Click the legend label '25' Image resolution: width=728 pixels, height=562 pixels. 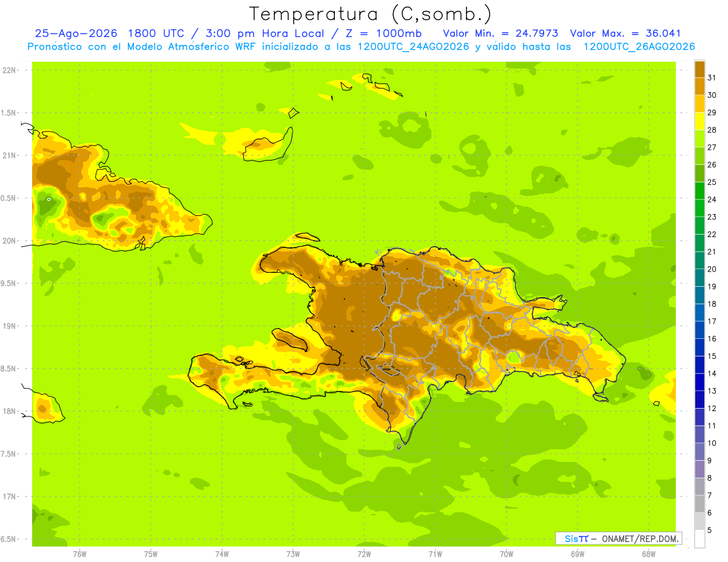tap(712, 182)
